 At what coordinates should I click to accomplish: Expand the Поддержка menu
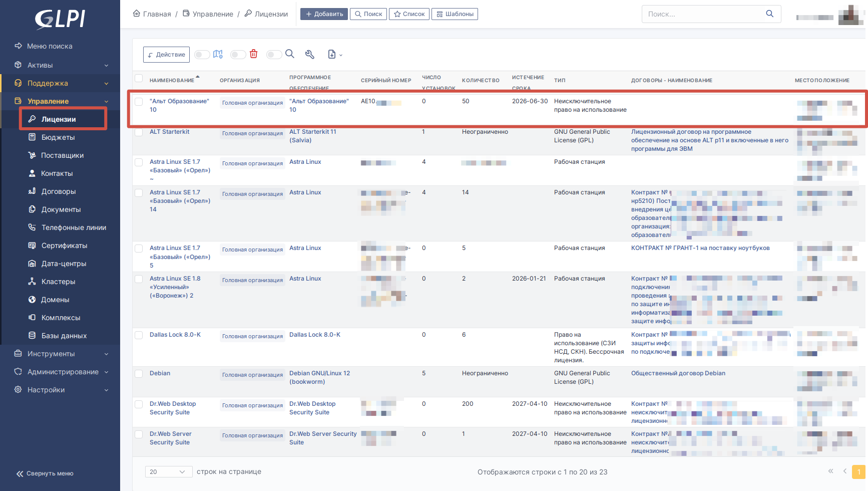click(60, 83)
